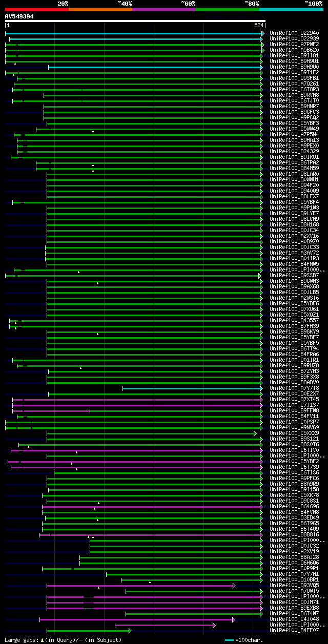This screenshot has height=644, width=328.
Task: Open the UniRef100_C5YBF3 hit
Action: tap(294, 123)
